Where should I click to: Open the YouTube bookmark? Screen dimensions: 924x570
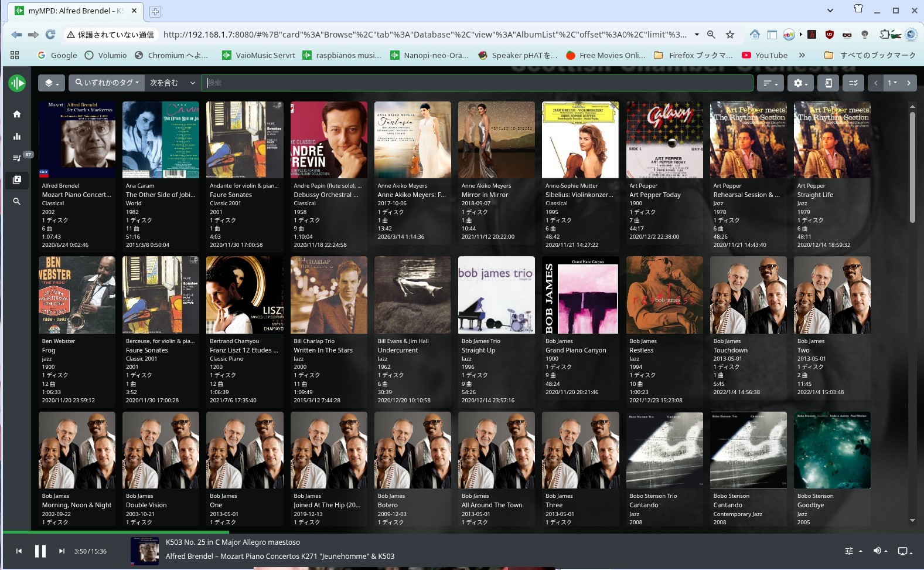(765, 55)
